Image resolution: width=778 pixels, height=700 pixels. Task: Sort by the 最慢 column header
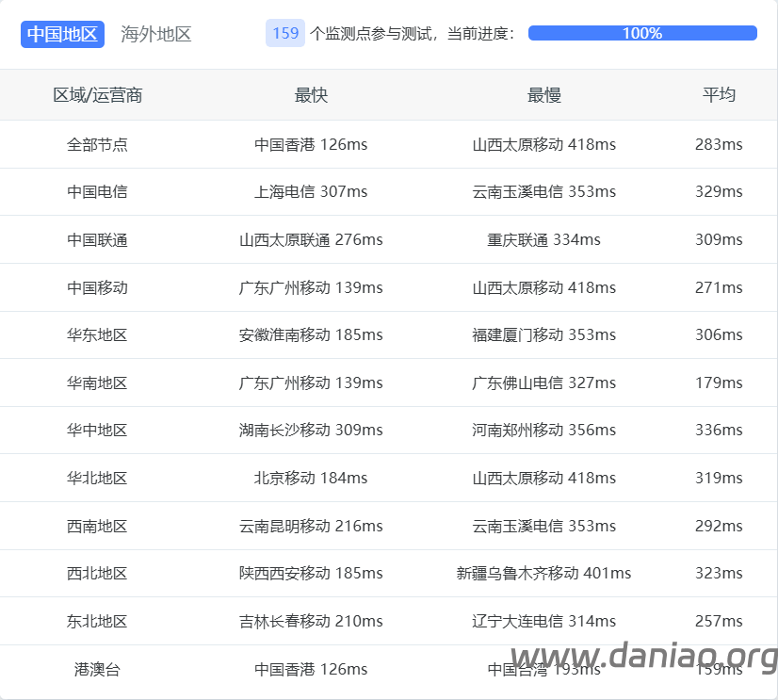click(543, 95)
